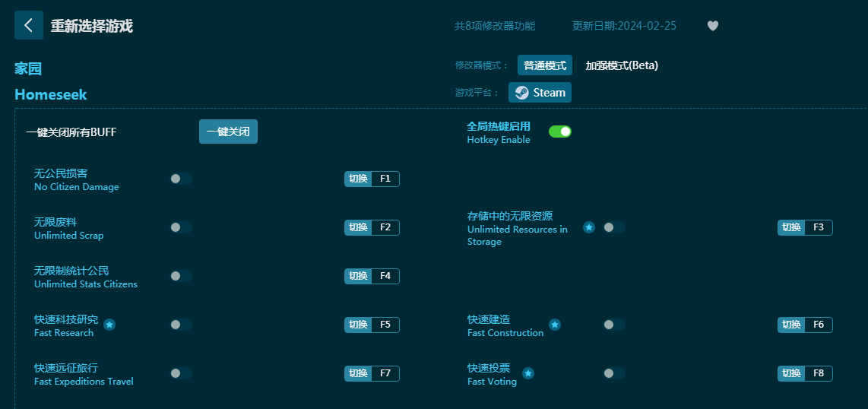Click 全局热键启用 label
Viewport: 868px width, 409px height.
pyautogui.click(x=498, y=126)
